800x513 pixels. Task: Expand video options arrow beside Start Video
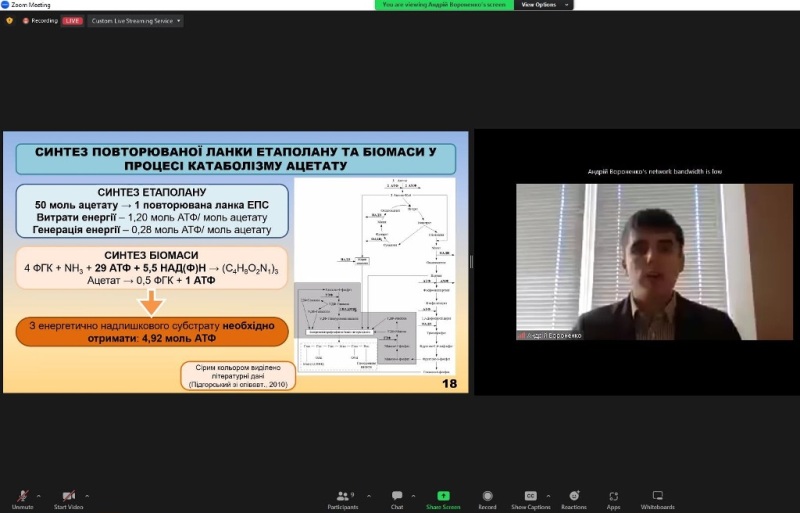(x=87, y=496)
